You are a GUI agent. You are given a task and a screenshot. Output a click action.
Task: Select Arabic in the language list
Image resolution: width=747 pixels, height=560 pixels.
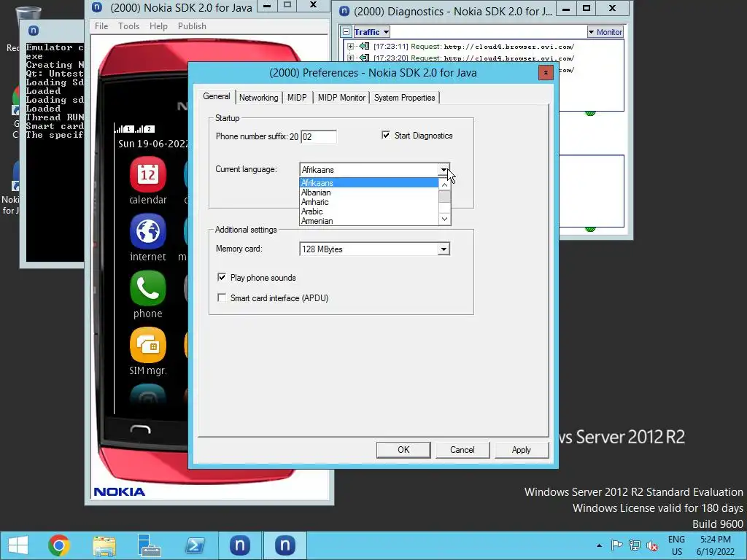point(368,211)
